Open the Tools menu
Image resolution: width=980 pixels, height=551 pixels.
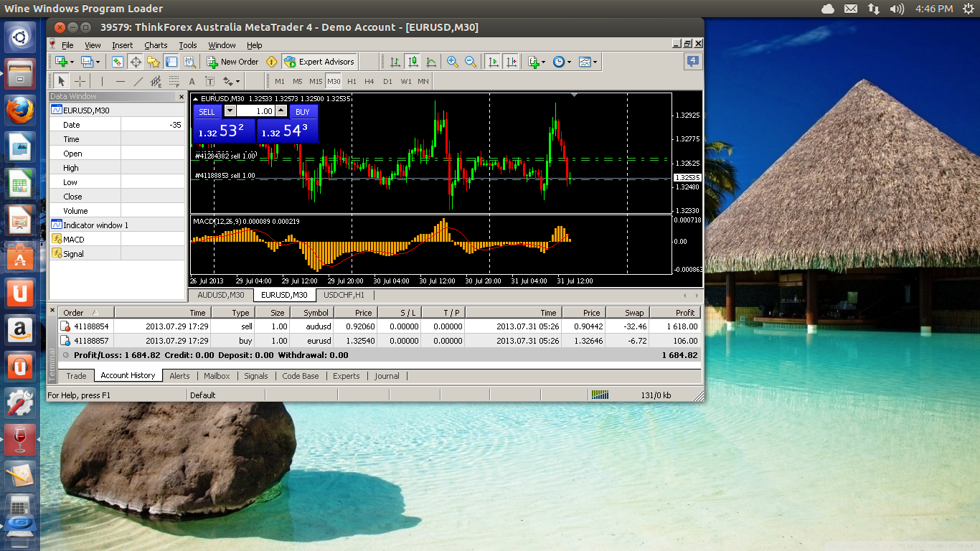click(188, 45)
